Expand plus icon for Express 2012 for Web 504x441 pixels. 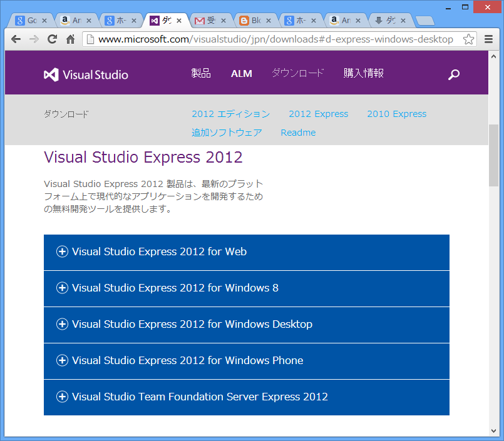[x=62, y=251]
